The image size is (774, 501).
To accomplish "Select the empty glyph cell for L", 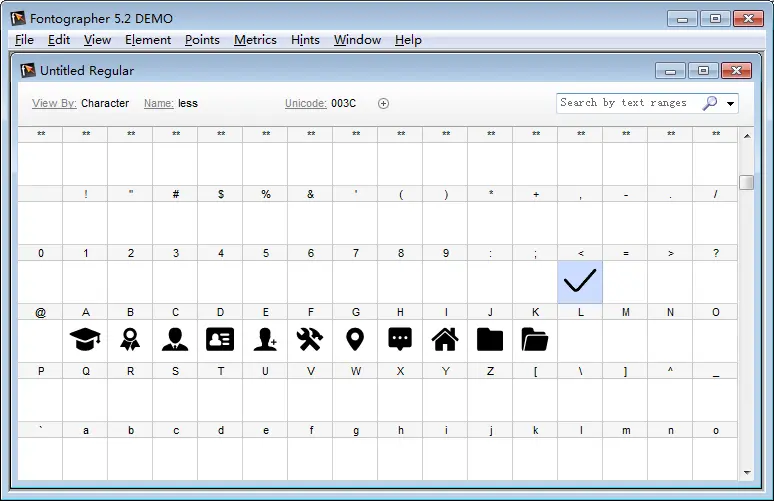I will [x=580, y=341].
